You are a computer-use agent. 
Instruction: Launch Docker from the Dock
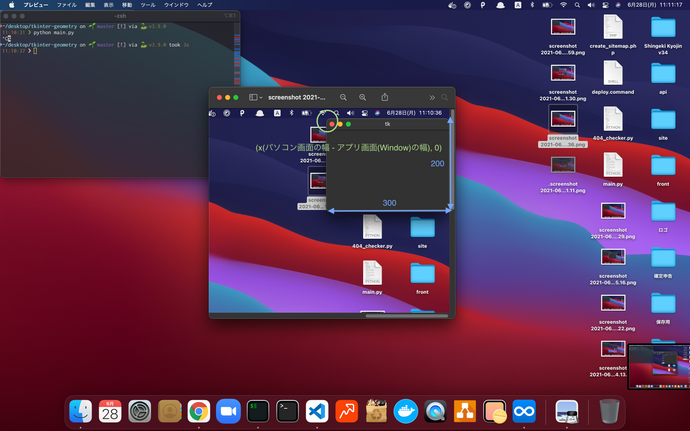406,411
